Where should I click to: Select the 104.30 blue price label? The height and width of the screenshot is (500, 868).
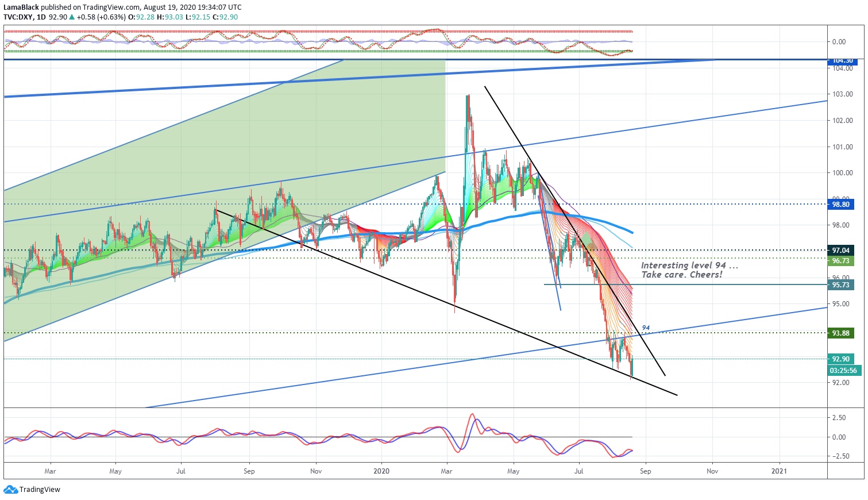[x=841, y=60]
